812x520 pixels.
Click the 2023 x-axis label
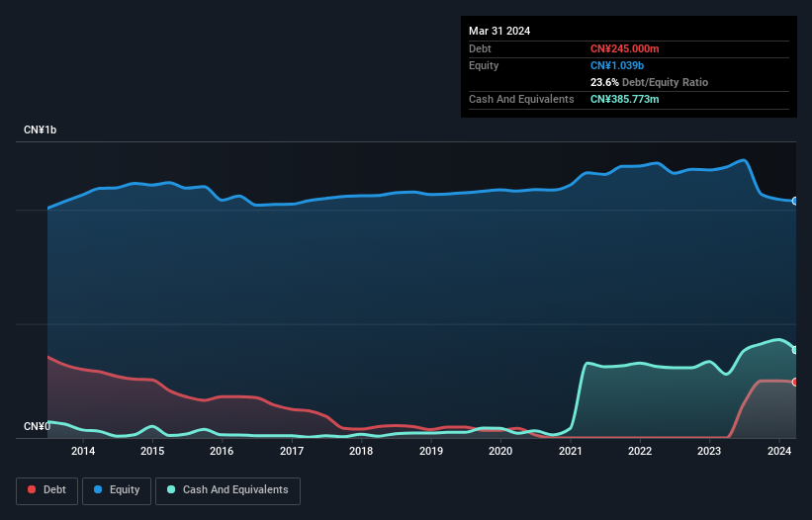(x=709, y=451)
